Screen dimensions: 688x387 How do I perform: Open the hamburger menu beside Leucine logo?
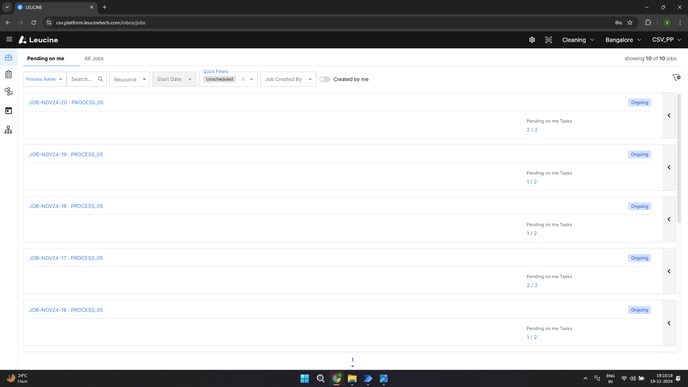(9, 39)
